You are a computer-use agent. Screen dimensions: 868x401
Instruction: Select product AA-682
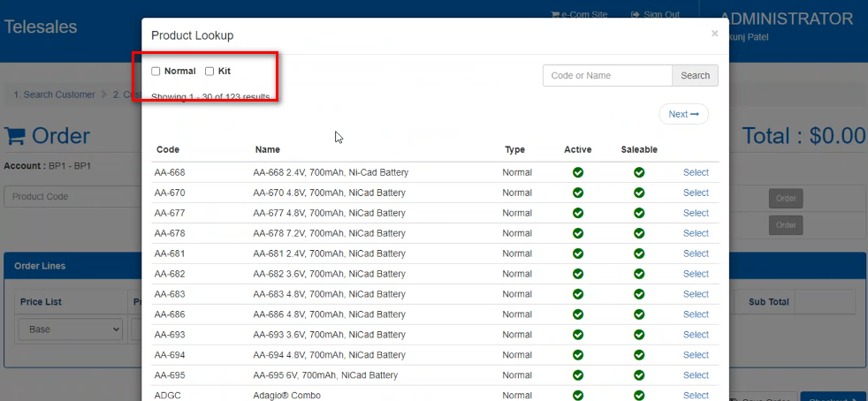(696, 274)
